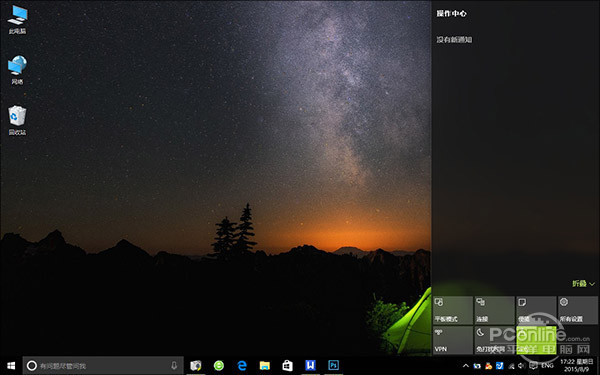The height and width of the screenshot is (375, 600).
Task: Switch input language via ENG indicator
Action: [x=547, y=366]
